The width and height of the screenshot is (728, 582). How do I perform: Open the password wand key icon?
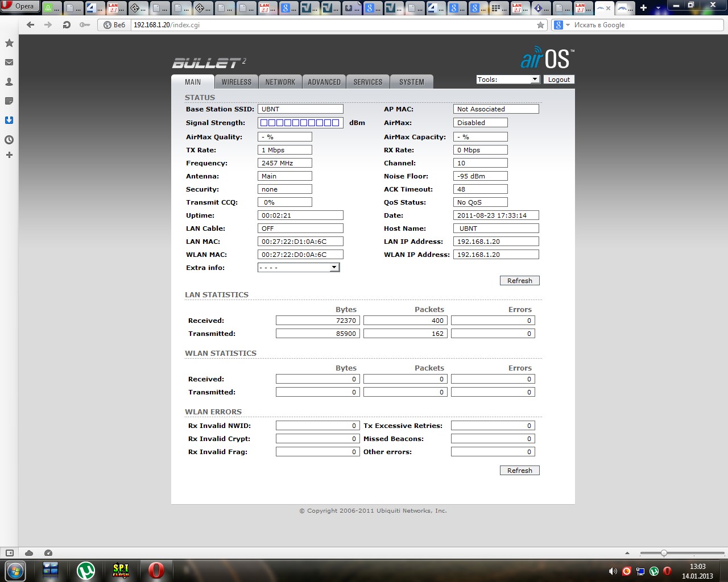click(x=85, y=25)
